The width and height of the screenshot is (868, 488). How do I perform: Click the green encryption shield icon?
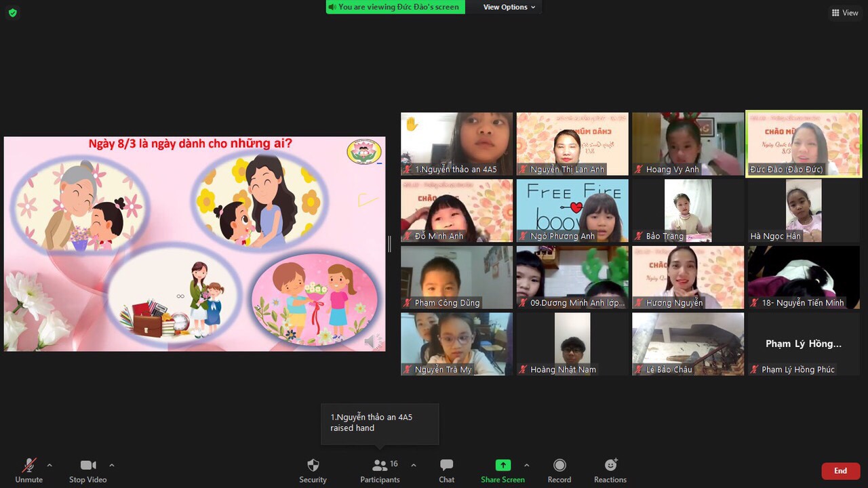coord(12,13)
